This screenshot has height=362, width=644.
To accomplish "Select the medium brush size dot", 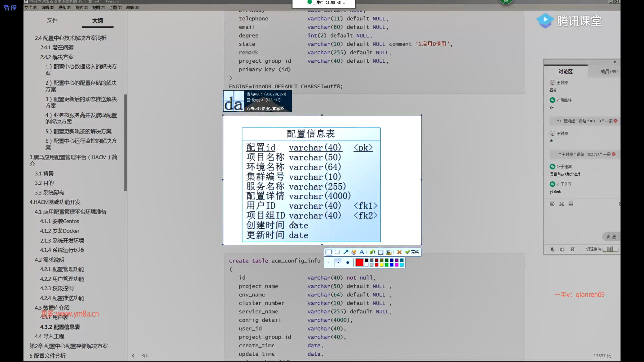I will 338,262.
